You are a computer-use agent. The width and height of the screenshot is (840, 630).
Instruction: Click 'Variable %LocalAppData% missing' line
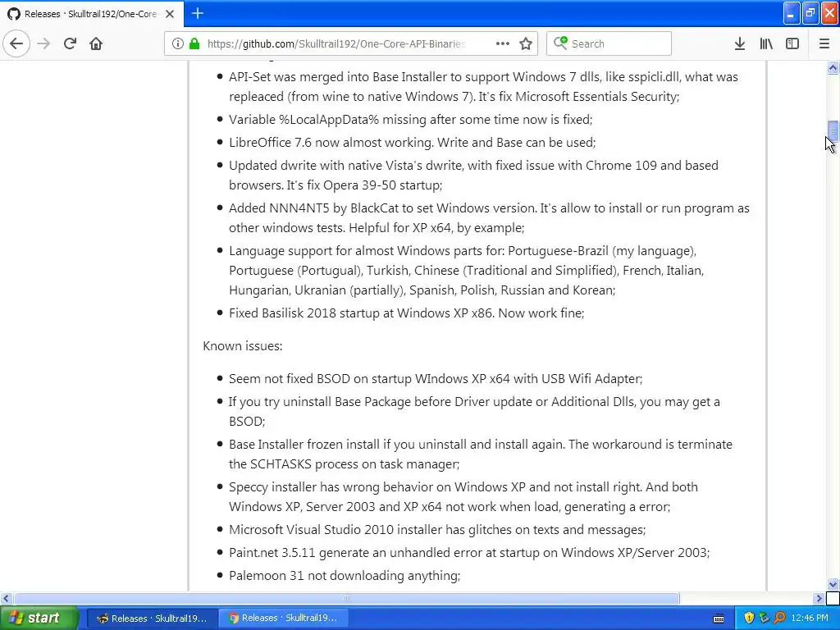(410, 120)
